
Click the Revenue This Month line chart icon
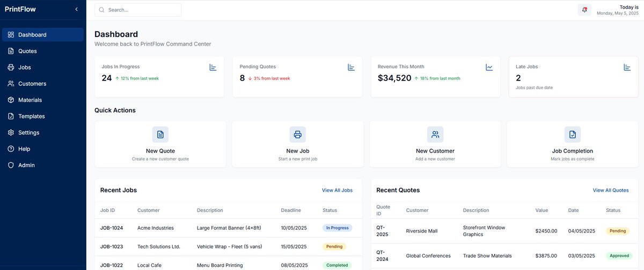(489, 67)
